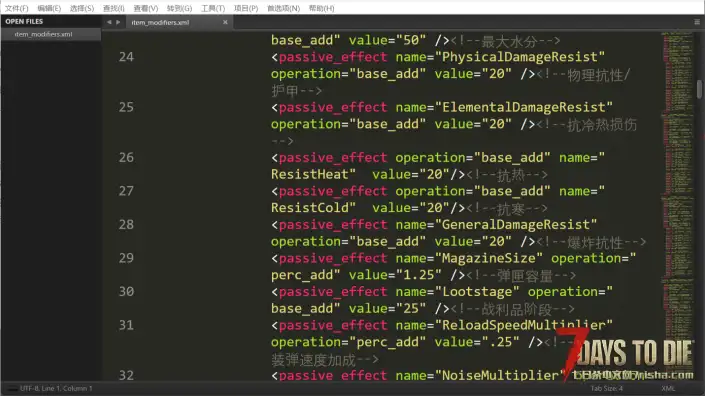The width and height of the screenshot is (705, 396).
Task: Click the "GeneralDamageResist" attribute value
Action: click(x=516, y=225)
